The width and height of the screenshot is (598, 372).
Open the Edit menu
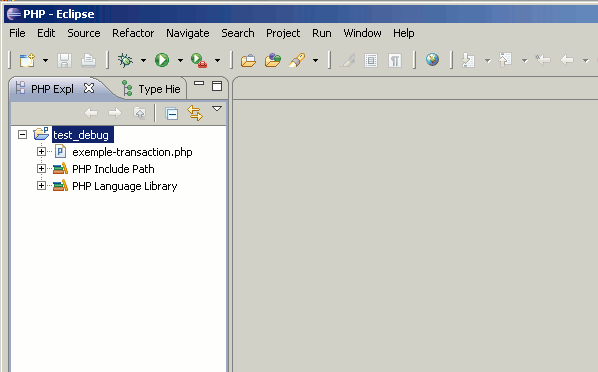[46, 33]
